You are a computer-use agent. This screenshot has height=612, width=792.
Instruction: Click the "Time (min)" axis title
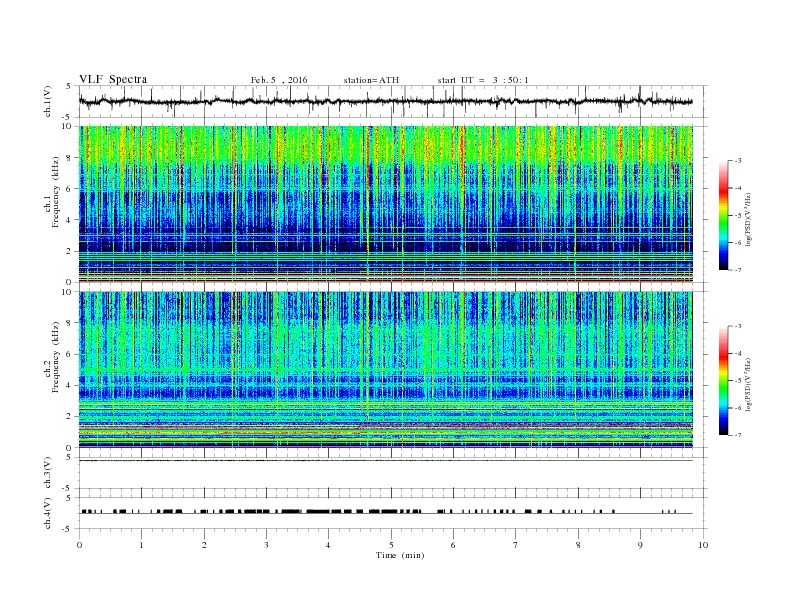pos(400,555)
